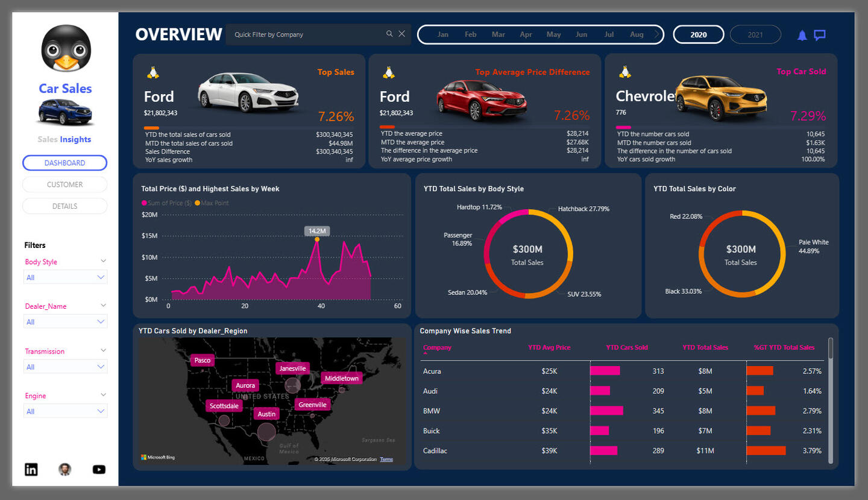
Task: Clear the Quick Filter with X icon
Action: tap(402, 34)
